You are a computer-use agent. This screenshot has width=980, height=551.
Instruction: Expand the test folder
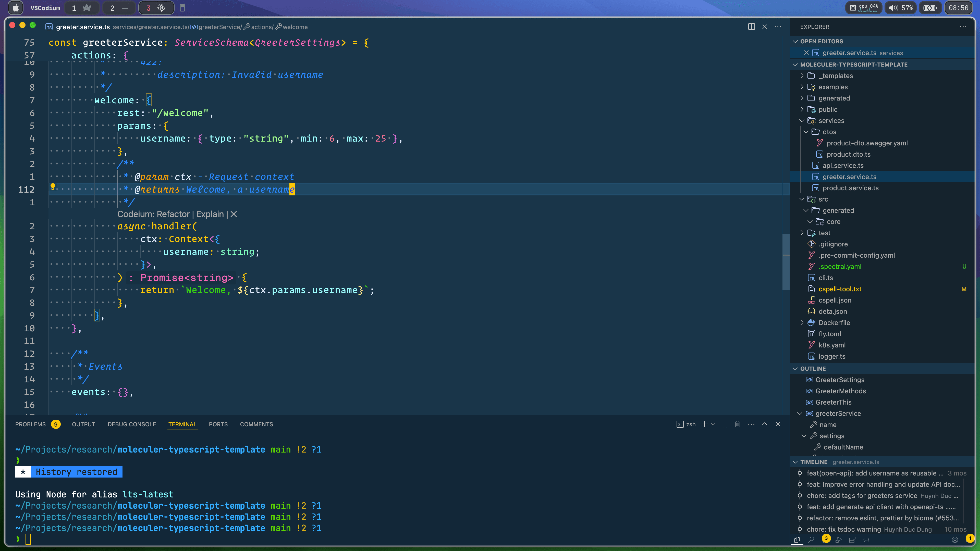pyautogui.click(x=802, y=233)
